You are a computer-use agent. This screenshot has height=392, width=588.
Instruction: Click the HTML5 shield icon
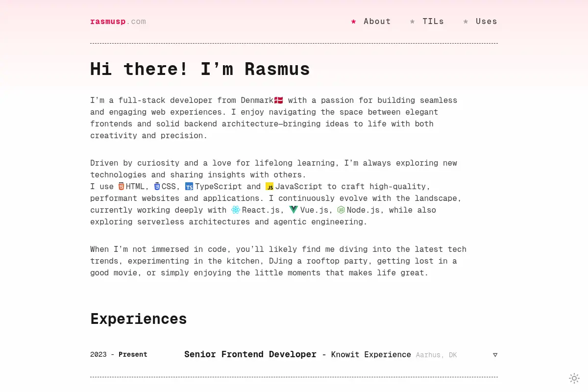[121, 186]
